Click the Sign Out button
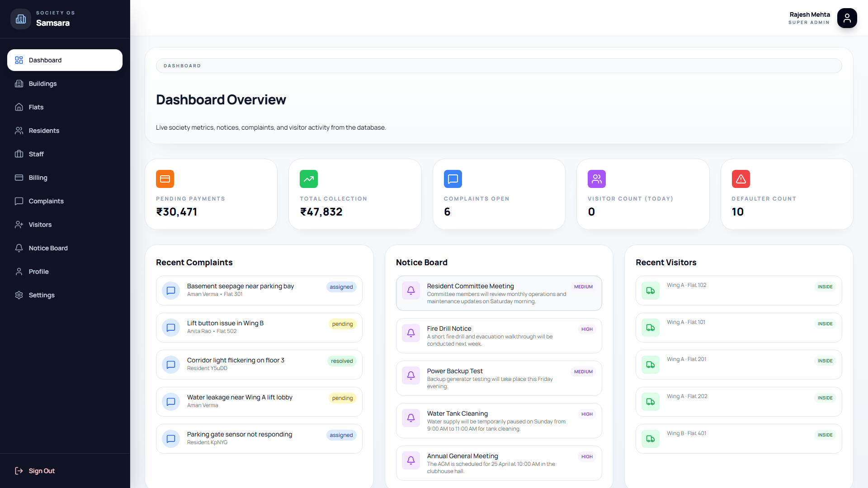Image resolution: width=868 pixels, height=488 pixels. tap(41, 470)
